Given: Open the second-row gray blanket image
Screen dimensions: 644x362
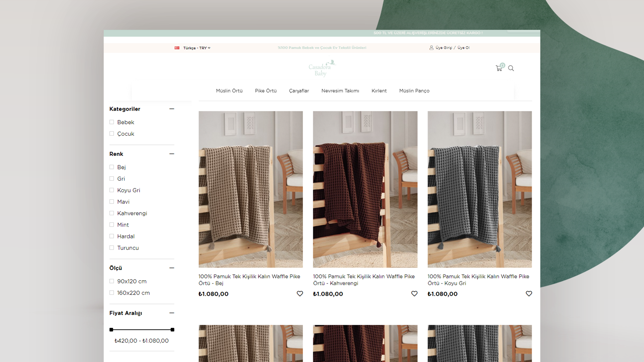Looking at the screenshot, I should point(480,343).
